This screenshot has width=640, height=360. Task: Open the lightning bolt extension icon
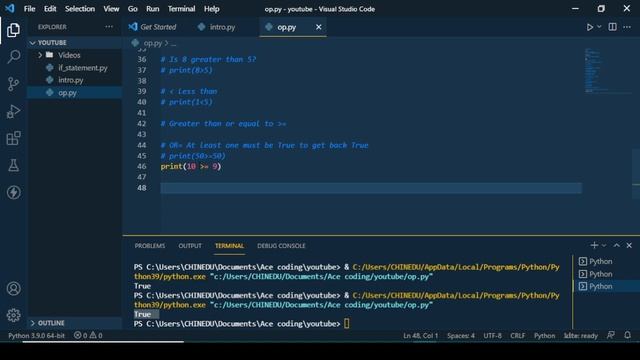[13, 192]
